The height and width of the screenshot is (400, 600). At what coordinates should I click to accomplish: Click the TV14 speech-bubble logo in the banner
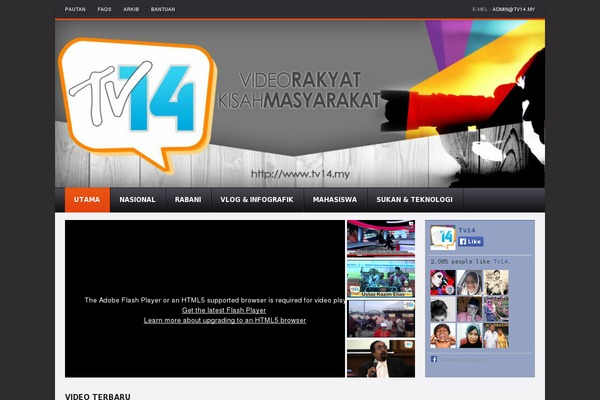tap(137, 104)
